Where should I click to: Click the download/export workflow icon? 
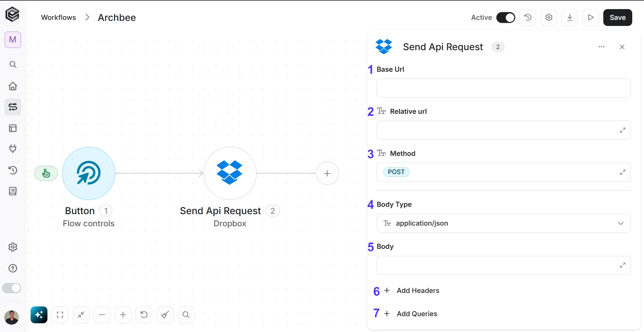pyautogui.click(x=570, y=18)
